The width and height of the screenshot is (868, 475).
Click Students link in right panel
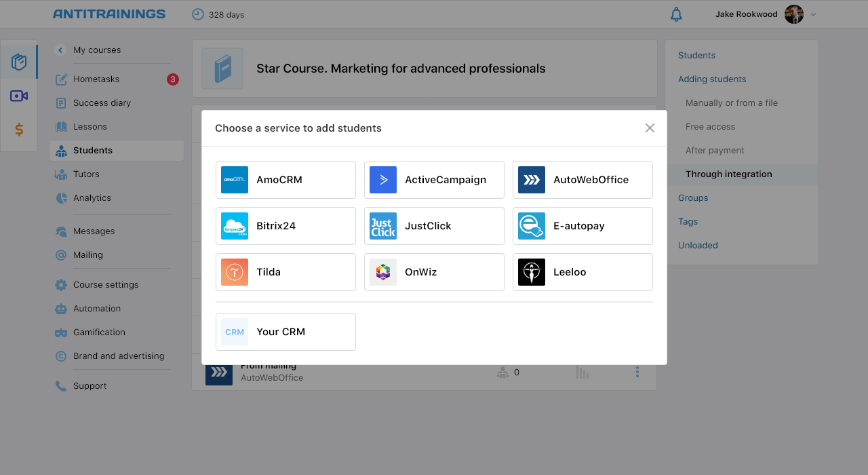[696, 56]
